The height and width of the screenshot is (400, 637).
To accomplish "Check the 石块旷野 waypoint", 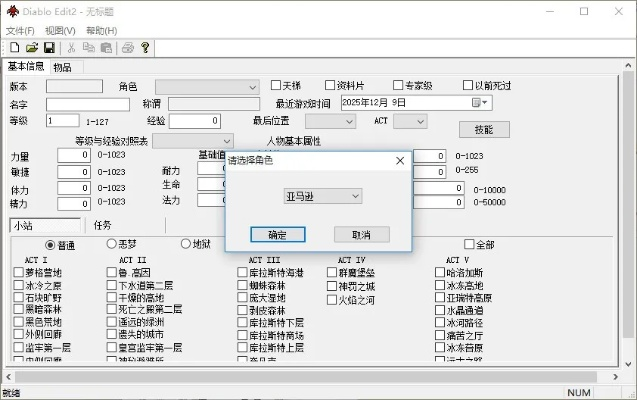I will tap(18, 297).
